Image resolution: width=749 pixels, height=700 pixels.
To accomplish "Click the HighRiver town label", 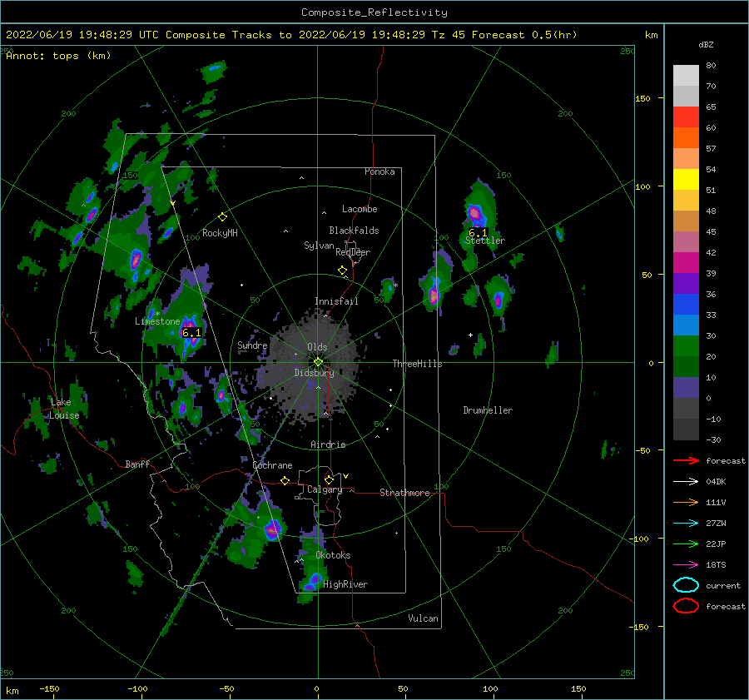I will [345, 584].
